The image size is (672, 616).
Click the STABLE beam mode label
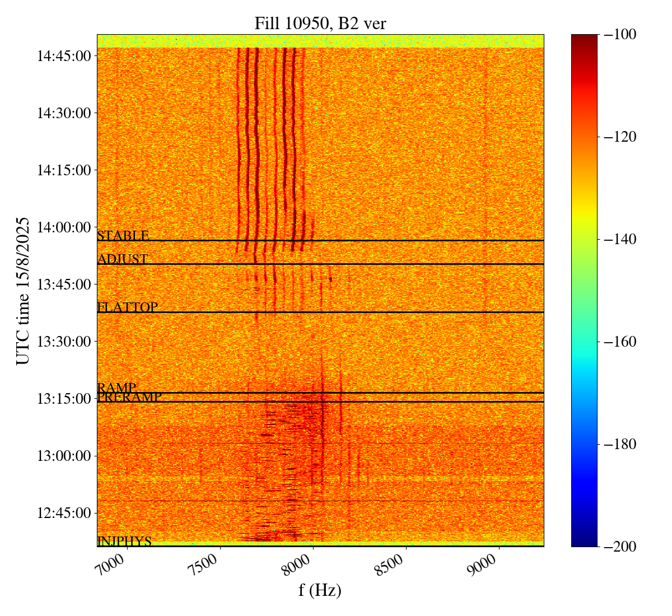123,236
